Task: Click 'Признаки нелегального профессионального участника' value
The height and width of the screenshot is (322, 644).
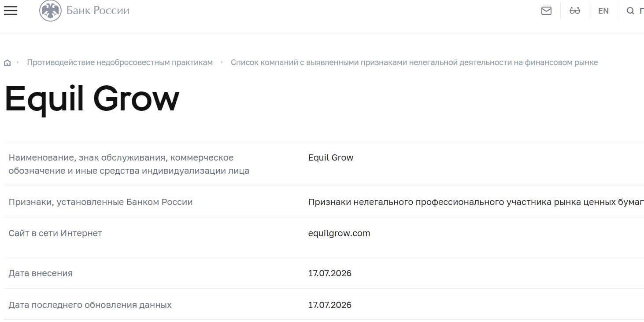Action: click(476, 202)
